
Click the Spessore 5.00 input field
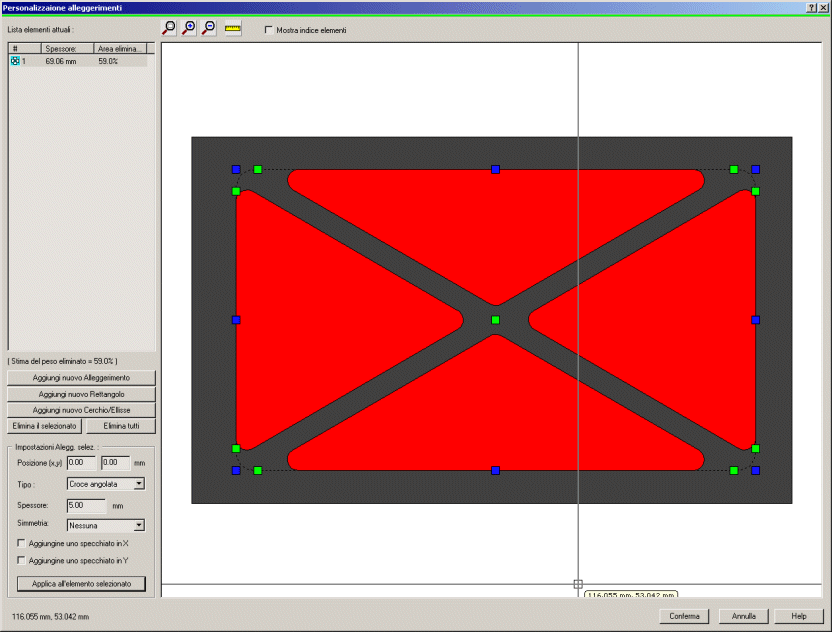point(86,506)
